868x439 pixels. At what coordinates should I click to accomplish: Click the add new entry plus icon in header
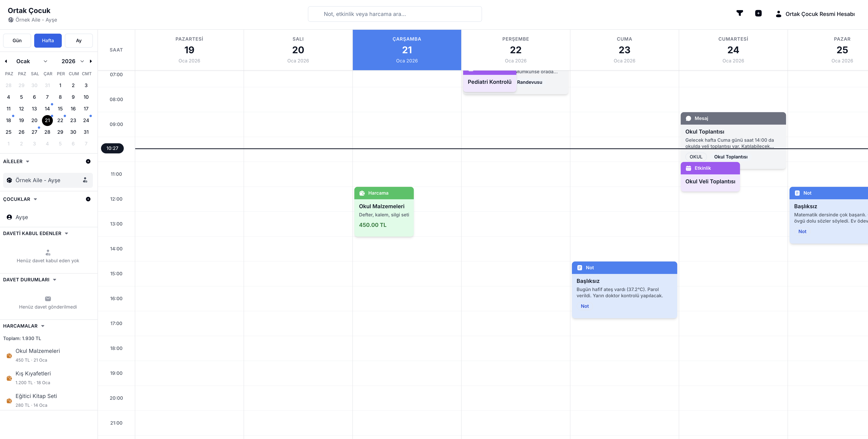(758, 13)
